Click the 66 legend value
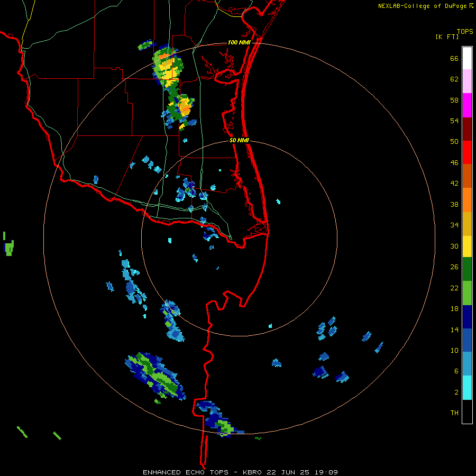 (x=454, y=59)
